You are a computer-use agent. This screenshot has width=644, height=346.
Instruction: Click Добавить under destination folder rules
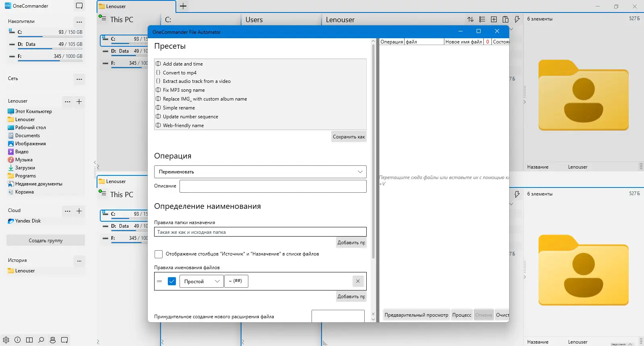tap(351, 243)
